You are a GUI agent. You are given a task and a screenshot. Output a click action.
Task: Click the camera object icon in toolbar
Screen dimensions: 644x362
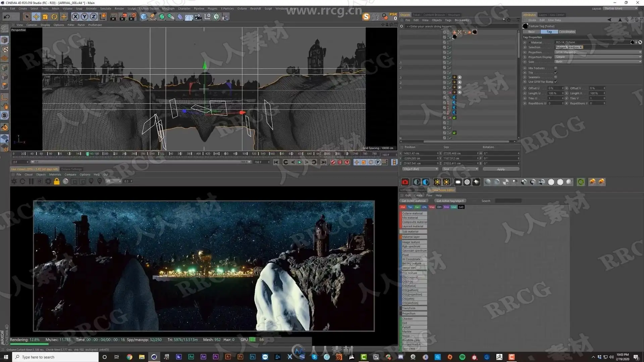(x=198, y=16)
